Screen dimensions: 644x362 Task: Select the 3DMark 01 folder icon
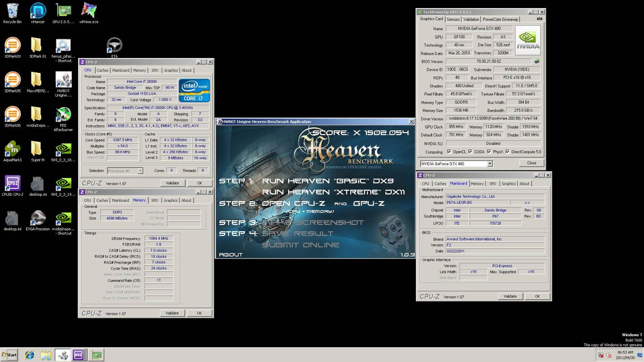click(x=38, y=48)
